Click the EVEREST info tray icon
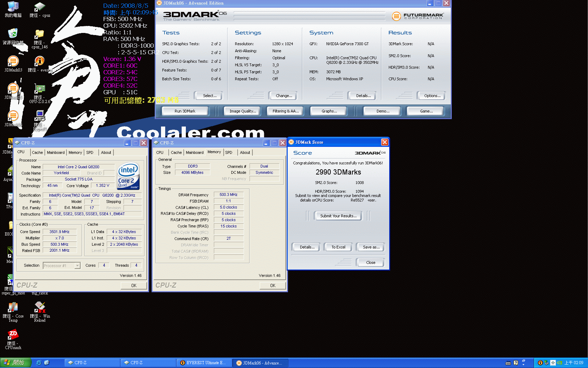 (540, 363)
